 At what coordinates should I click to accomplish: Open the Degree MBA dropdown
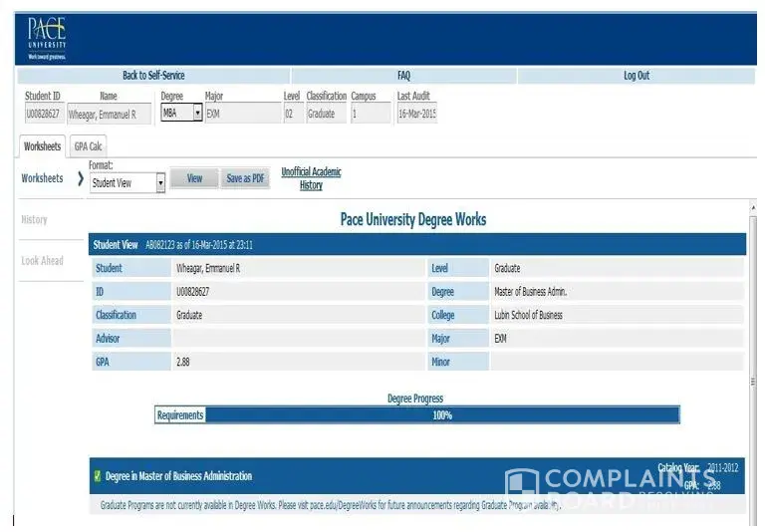point(197,114)
